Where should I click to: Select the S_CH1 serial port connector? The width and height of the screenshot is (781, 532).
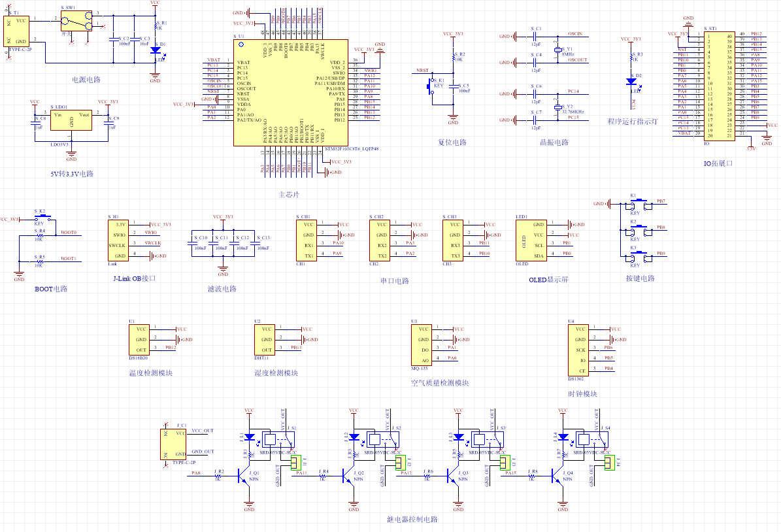tap(307, 241)
